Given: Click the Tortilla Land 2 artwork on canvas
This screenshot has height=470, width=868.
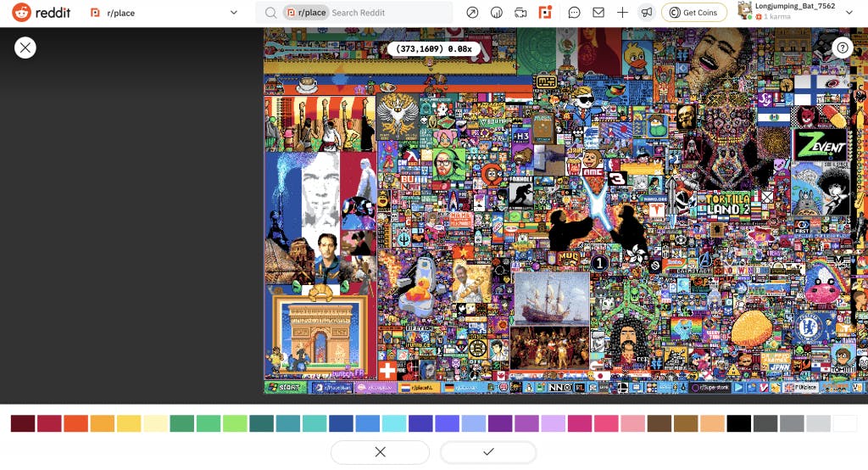Looking at the screenshot, I should [728, 204].
